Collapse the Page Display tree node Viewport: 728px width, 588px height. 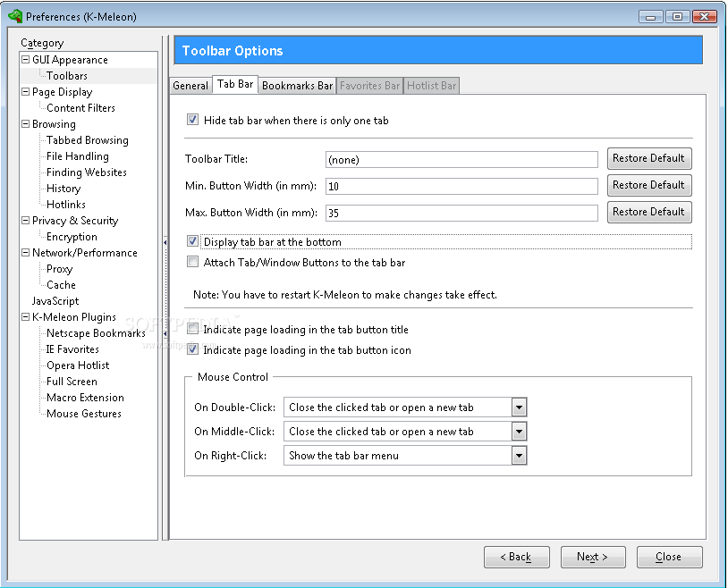26,92
